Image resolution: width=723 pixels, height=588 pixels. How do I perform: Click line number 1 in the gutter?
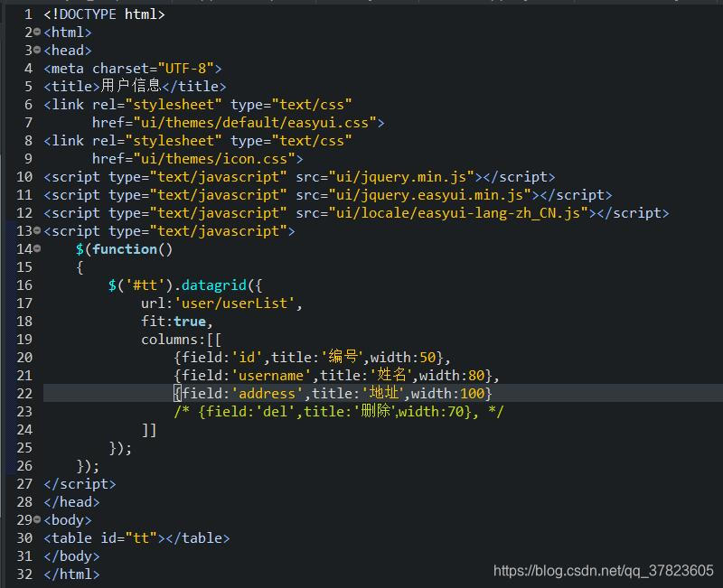tap(29, 14)
